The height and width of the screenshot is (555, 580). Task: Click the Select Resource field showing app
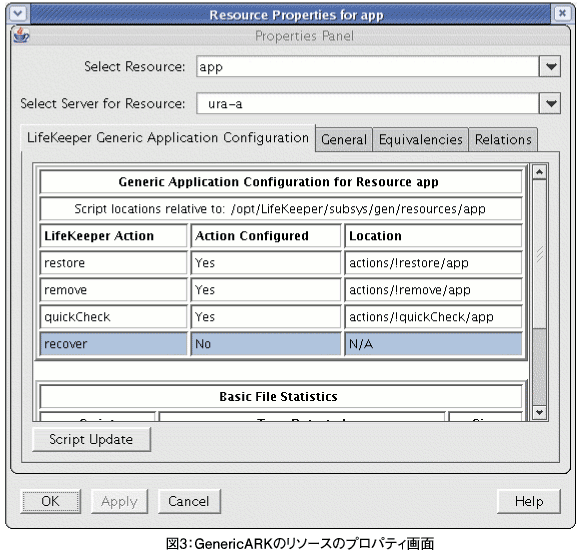367,67
